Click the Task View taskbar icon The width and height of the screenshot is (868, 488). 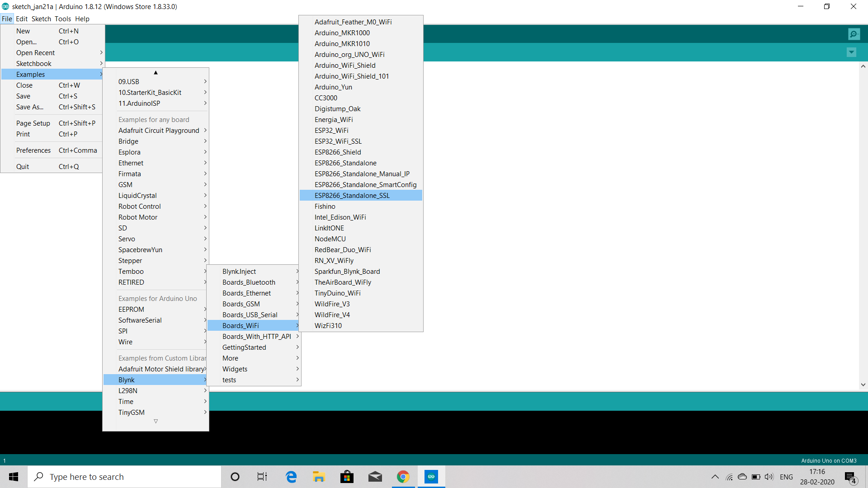[262, 477]
